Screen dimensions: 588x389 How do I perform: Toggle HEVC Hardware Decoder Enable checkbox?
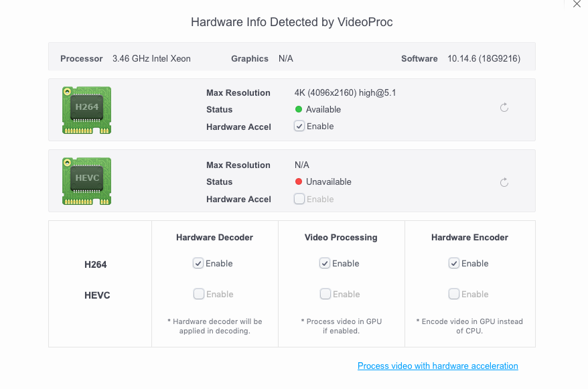(x=198, y=294)
